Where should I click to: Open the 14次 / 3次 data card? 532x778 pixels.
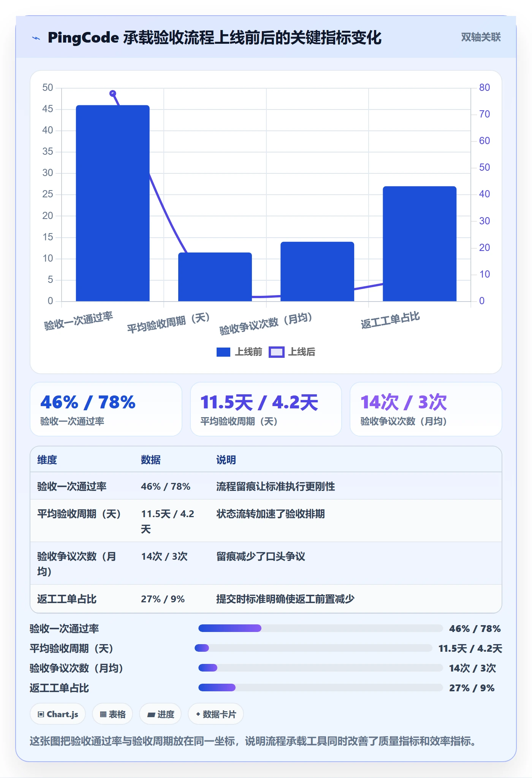(426, 409)
